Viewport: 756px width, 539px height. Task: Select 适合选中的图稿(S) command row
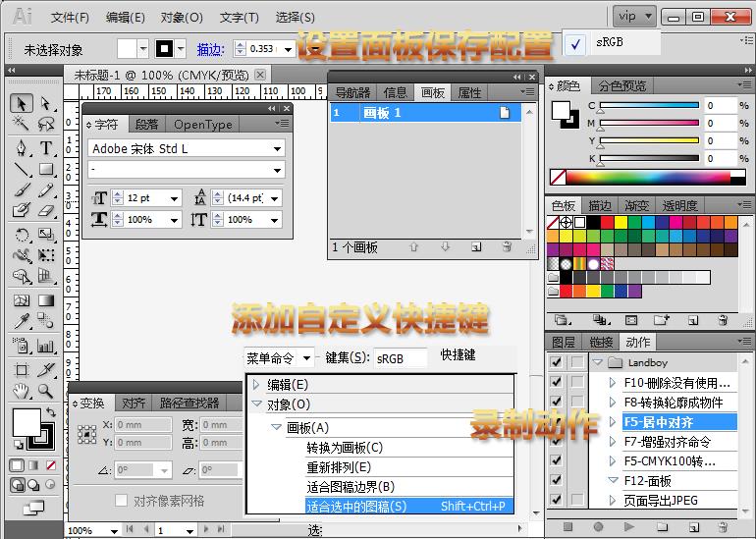click(408, 507)
